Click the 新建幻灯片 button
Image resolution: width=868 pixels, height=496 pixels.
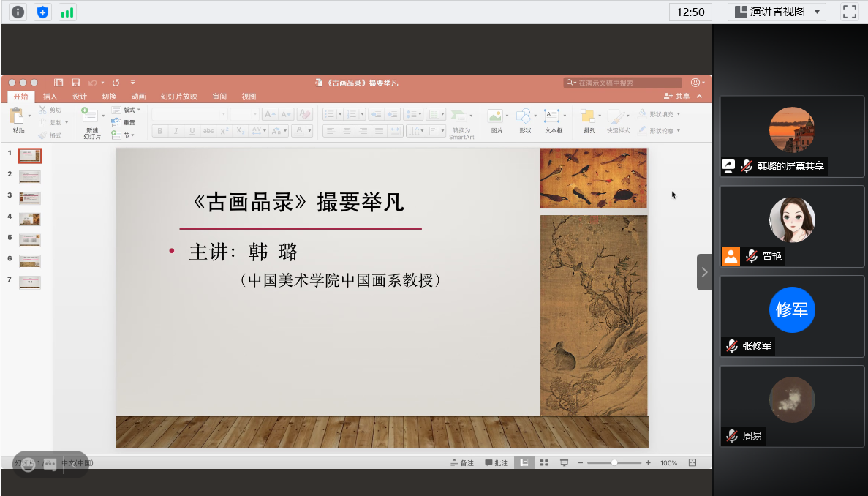[x=91, y=123]
